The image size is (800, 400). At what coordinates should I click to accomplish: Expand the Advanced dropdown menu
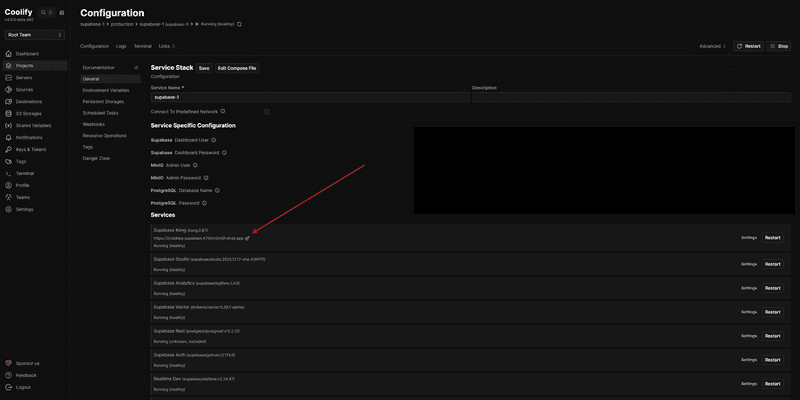pos(713,46)
